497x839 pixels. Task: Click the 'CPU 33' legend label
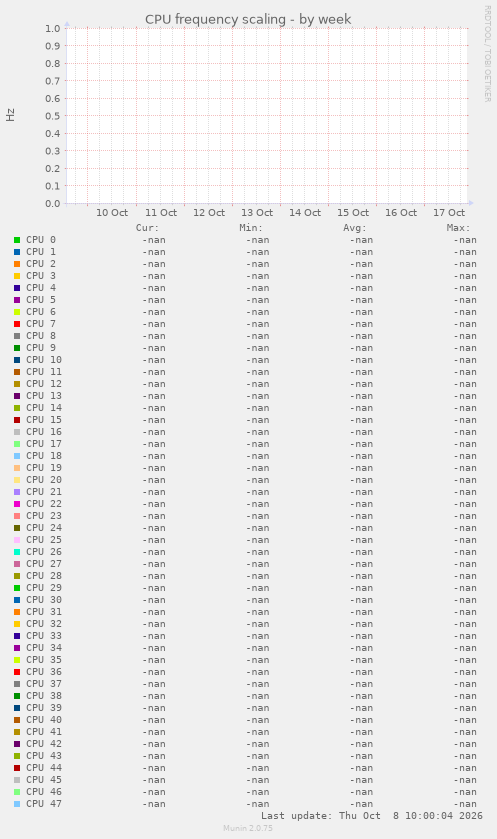(x=44, y=636)
